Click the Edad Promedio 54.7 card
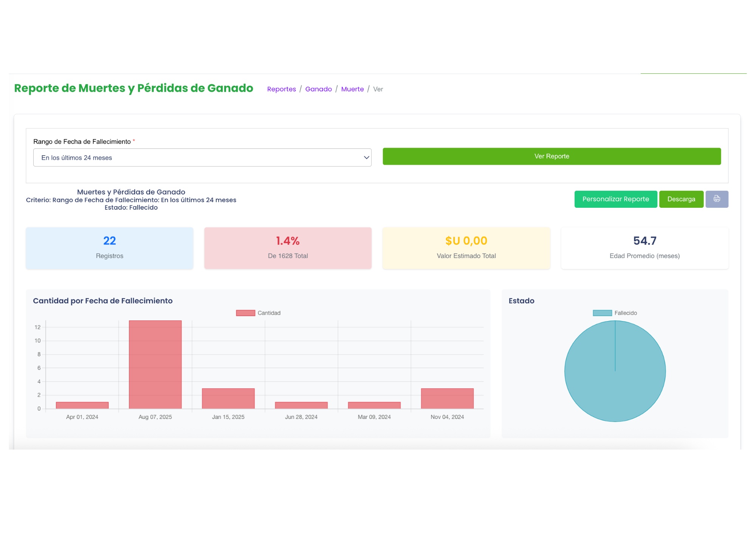756x547 pixels. pyautogui.click(x=644, y=248)
